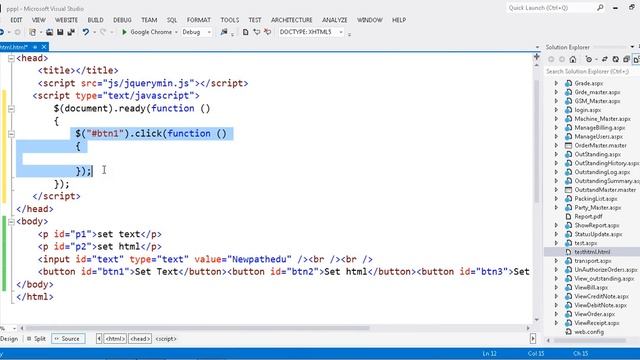
Task: Select testhtml.html in Solution Explorer
Action: coord(592,252)
